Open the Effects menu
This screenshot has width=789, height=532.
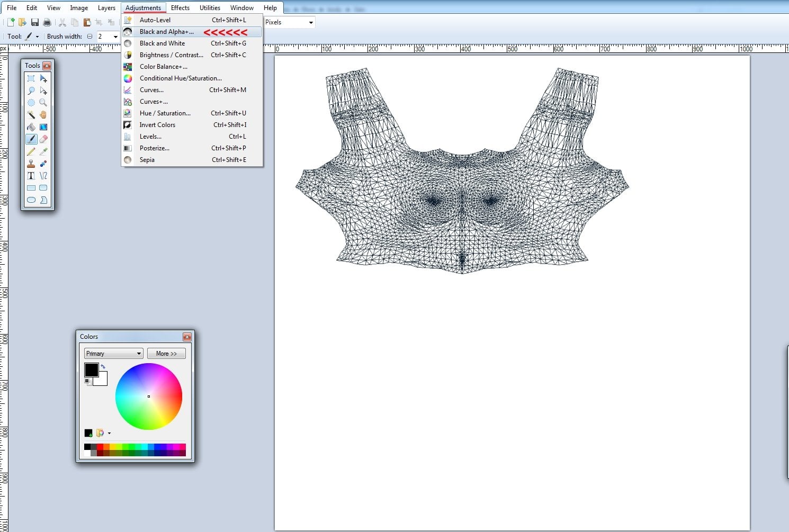(180, 8)
